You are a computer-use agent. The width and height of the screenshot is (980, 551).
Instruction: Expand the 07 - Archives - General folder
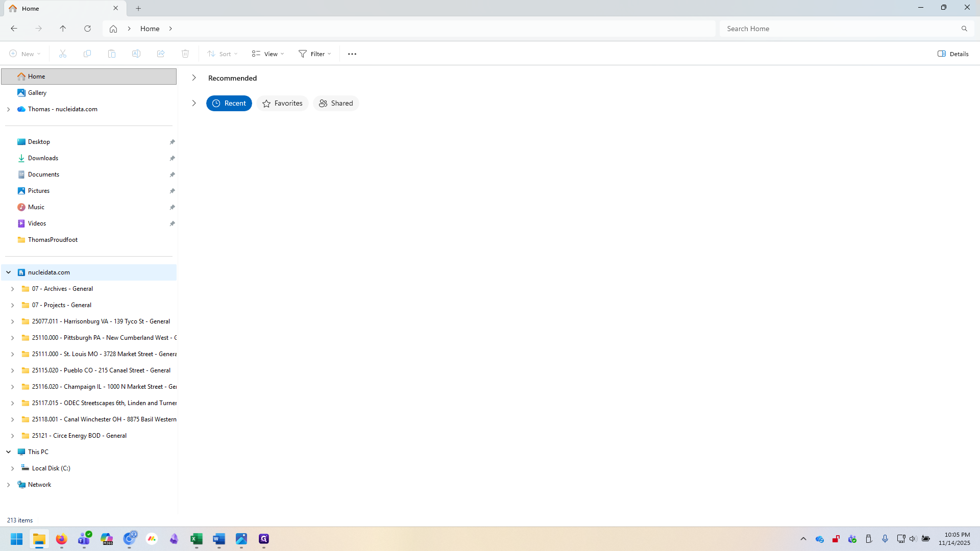click(x=12, y=289)
